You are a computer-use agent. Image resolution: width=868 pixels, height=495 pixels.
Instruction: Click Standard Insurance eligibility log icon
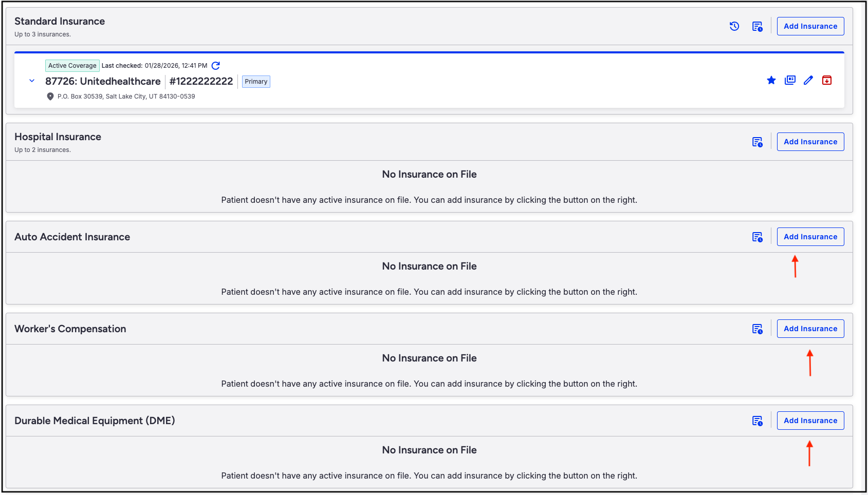757,27
